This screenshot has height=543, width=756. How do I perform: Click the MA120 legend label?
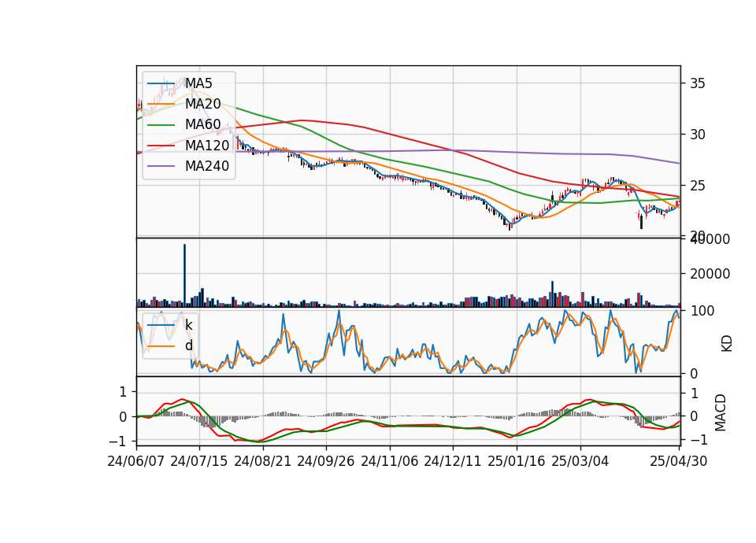[207, 146]
